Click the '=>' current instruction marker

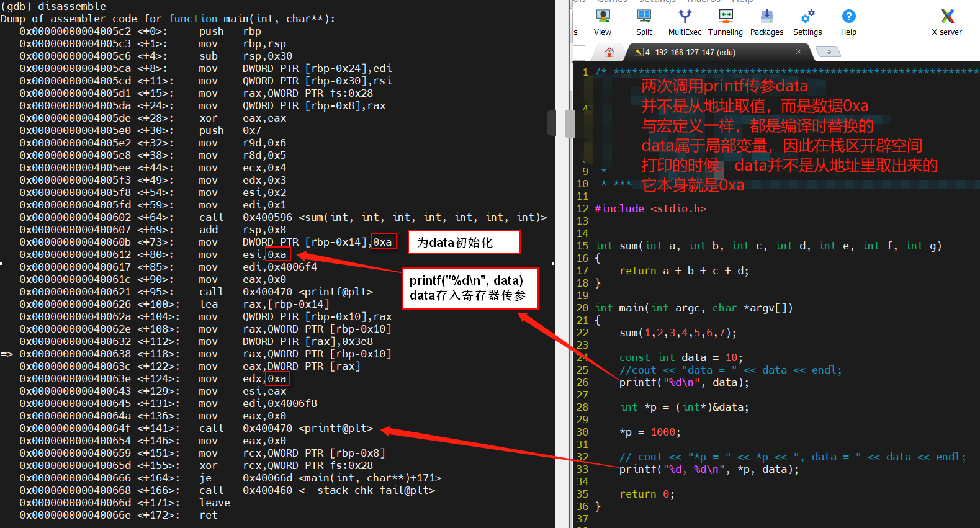7,354
